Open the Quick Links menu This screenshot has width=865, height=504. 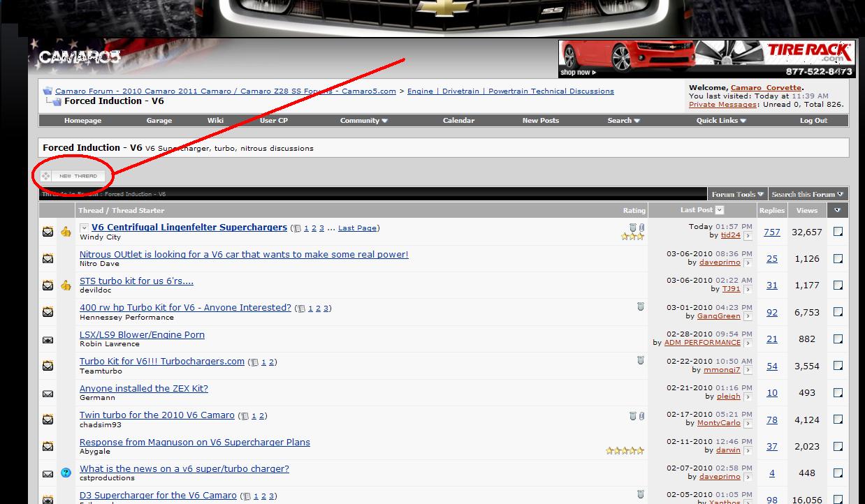click(720, 120)
